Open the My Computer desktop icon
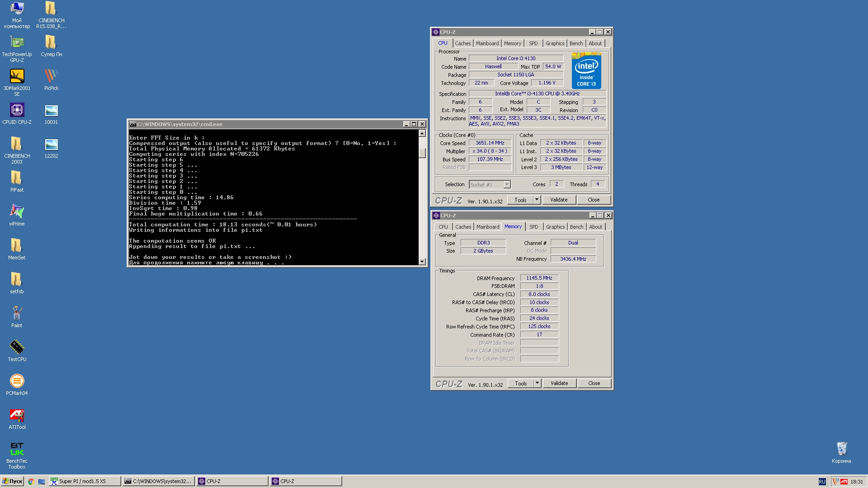868x488 pixels. coord(17,15)
